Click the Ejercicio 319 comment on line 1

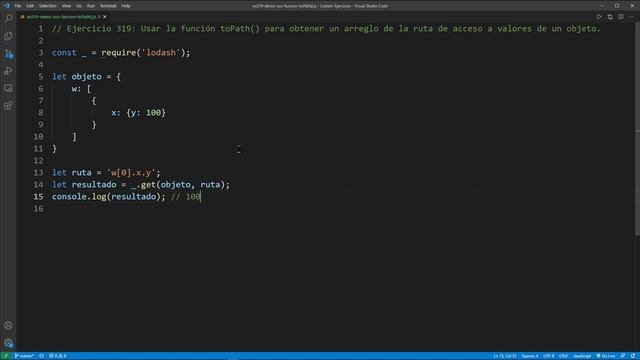[326, 29]
